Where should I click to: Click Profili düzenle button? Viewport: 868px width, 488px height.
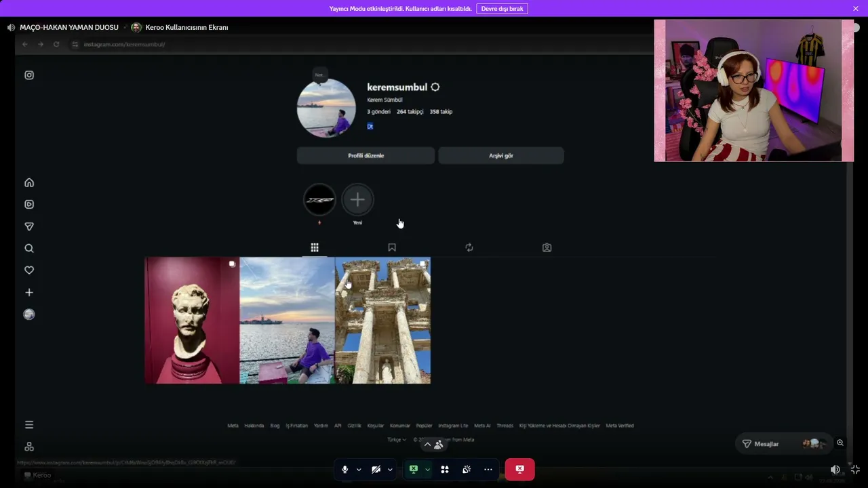[366, 156]
